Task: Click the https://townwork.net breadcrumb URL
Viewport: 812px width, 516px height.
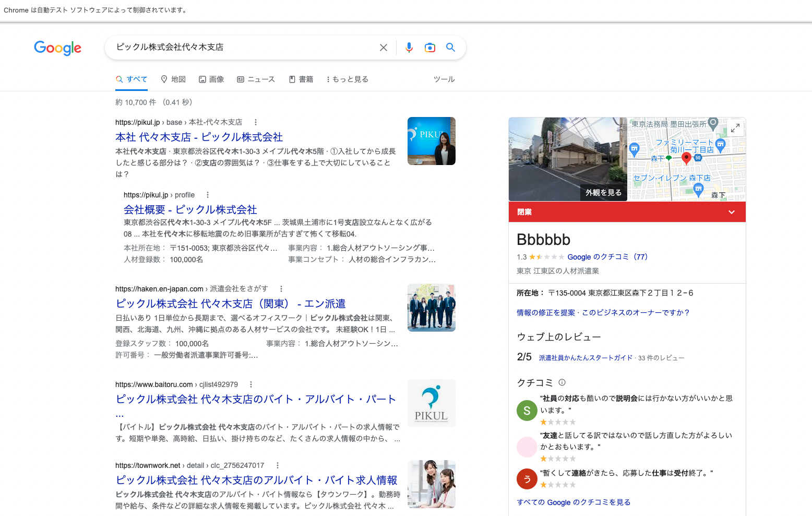Action: (x=189, y=465)
